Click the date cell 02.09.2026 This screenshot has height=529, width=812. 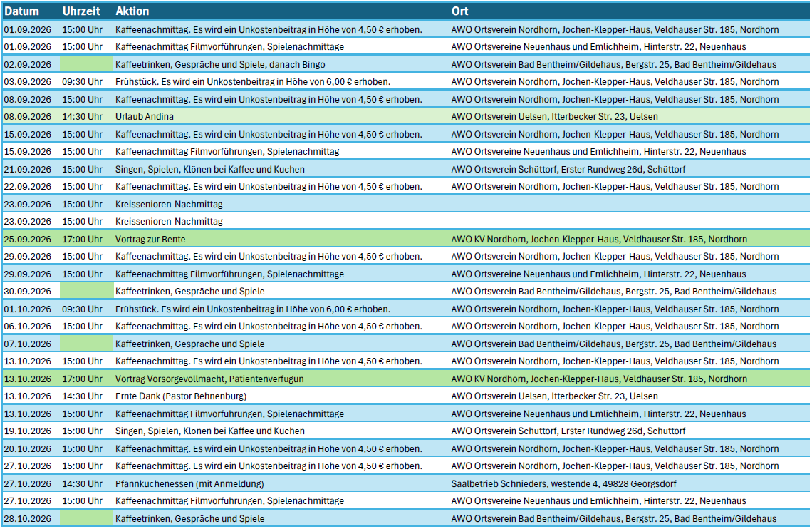pos(28,64)
